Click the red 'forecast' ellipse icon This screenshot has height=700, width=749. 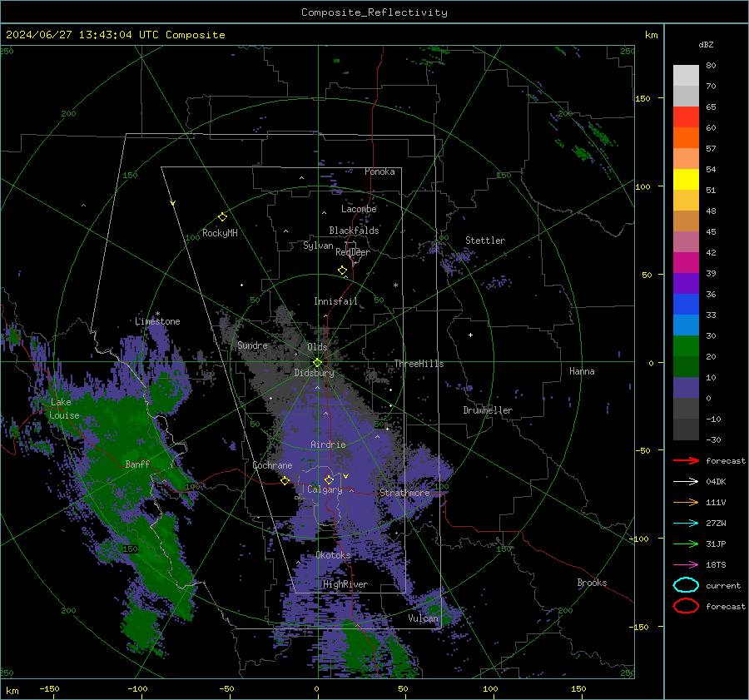click(686, 606)
